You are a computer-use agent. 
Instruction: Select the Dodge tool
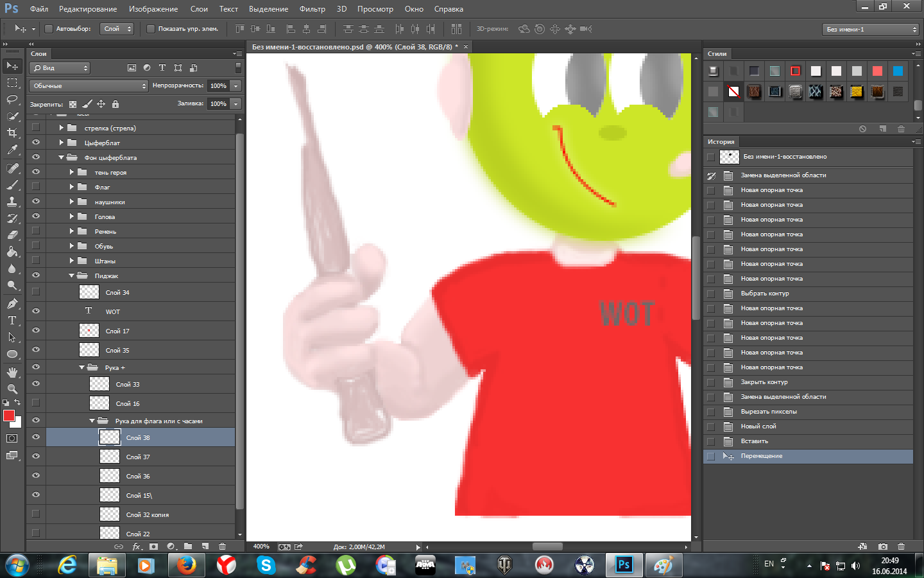pyautogui.click(x=12, y=285)
